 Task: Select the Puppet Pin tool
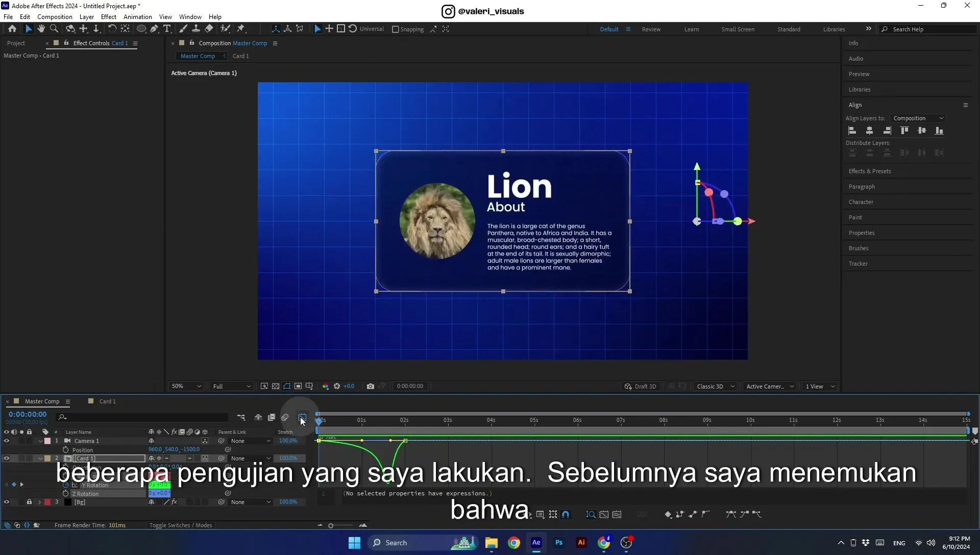tap(241, 29)
